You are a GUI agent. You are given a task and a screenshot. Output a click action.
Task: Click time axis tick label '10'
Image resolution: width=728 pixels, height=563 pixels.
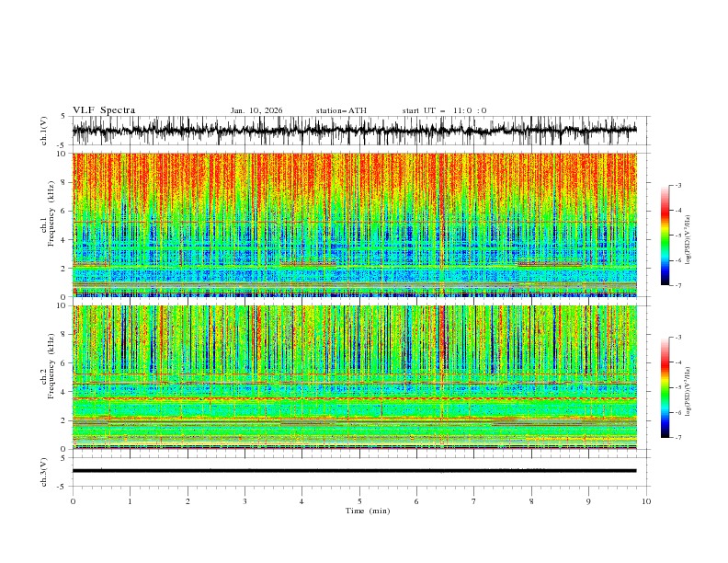[646, 501]
